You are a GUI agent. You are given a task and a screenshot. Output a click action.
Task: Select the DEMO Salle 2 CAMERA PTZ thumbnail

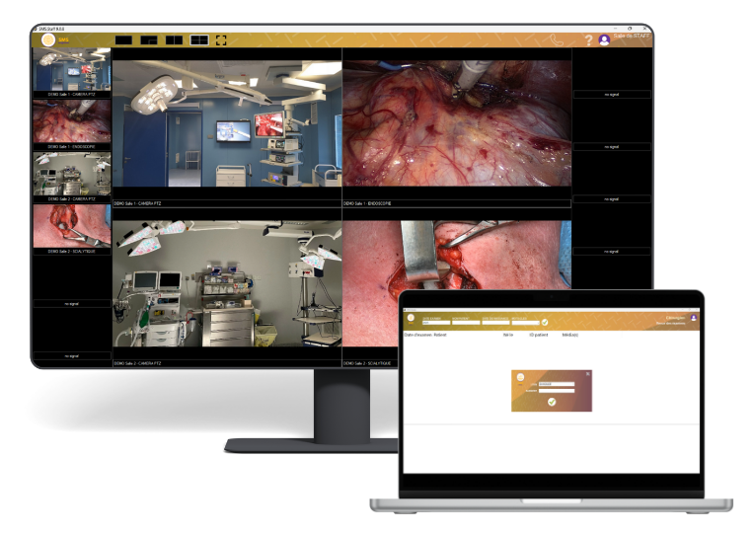[x=72, y=174]
